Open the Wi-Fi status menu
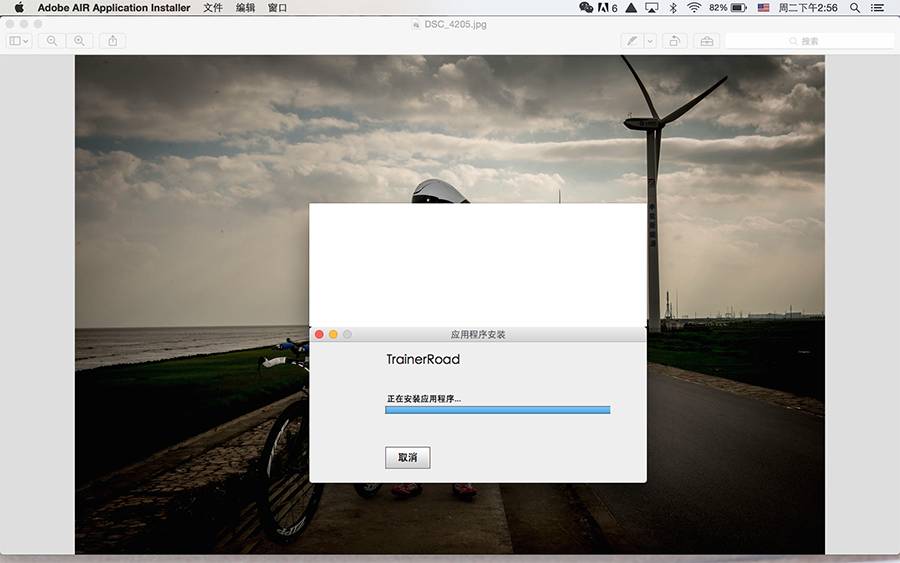Screen dimensions: 900x563 coord(694,7)
